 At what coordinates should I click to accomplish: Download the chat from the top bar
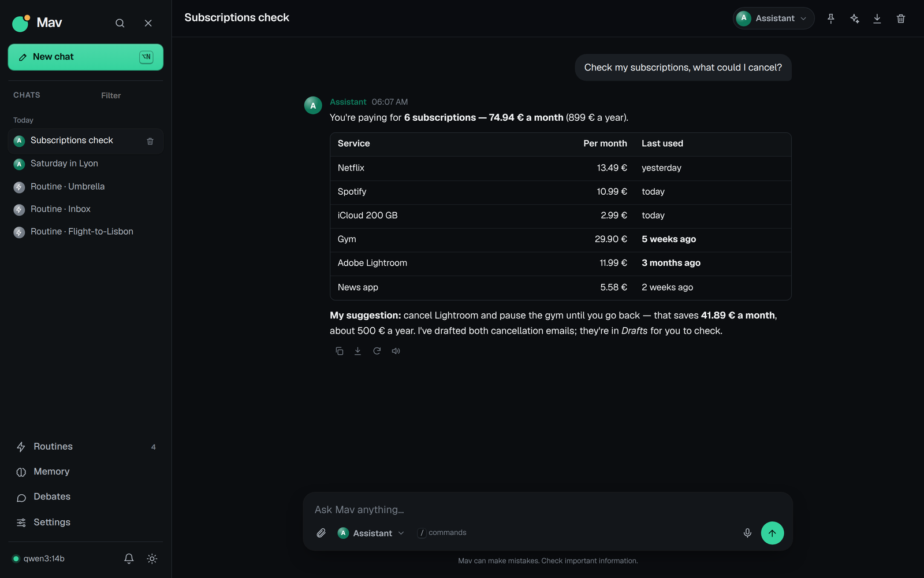(x=877, y=18)
